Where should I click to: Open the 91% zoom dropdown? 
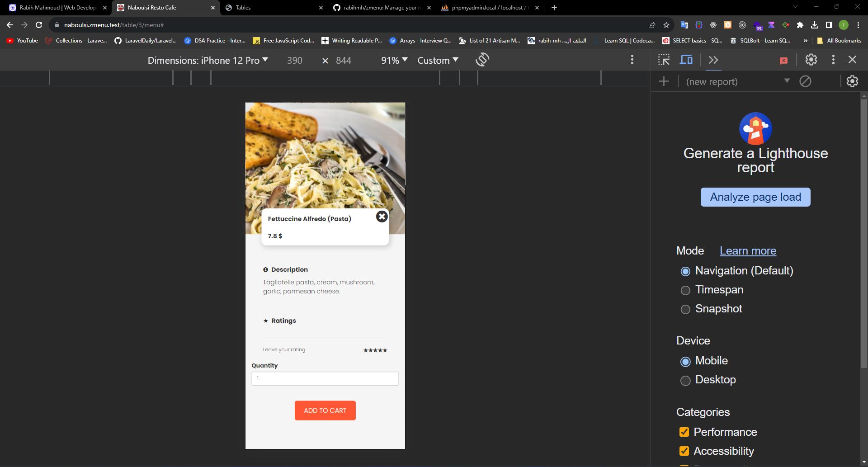point(394,60)
